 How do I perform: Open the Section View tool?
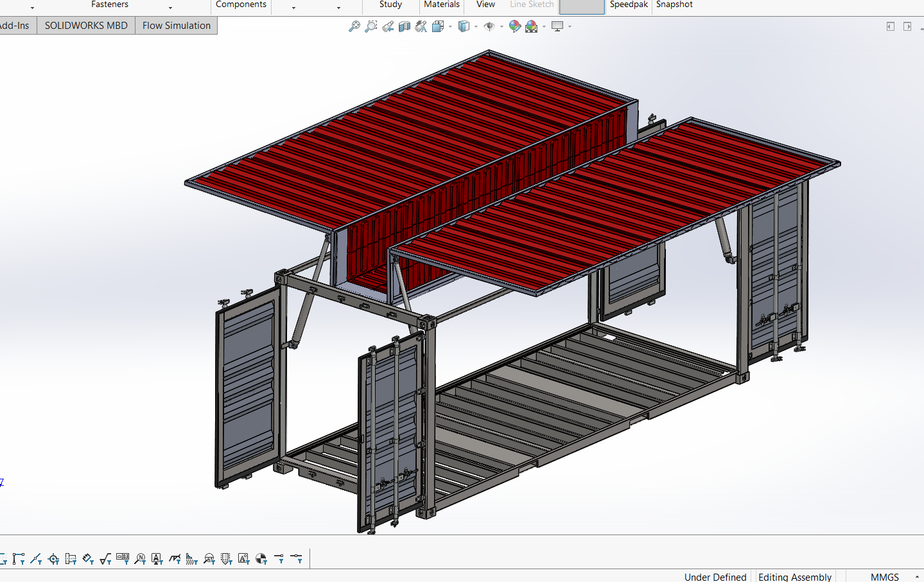405,26
